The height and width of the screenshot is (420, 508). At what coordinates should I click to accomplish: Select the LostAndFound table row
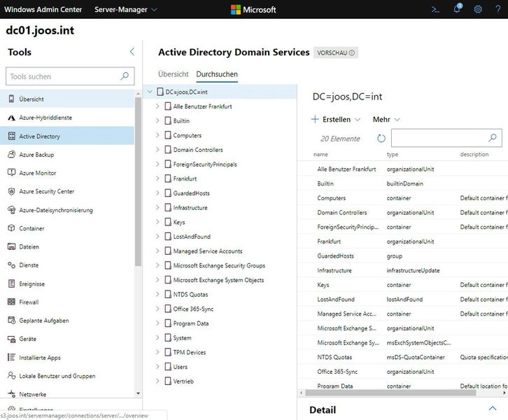pyautogui.click(x=403, y=299)
